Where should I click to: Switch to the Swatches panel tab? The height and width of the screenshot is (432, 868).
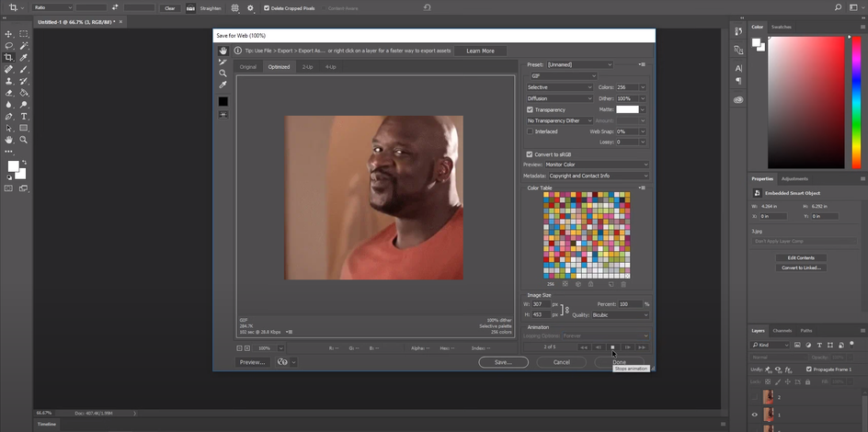click(x=781, y=27)
